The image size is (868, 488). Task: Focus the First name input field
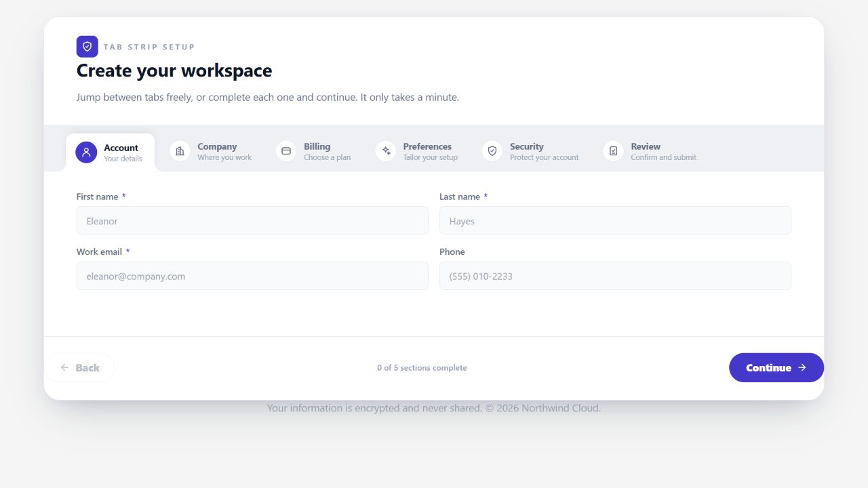click(252, 221)
